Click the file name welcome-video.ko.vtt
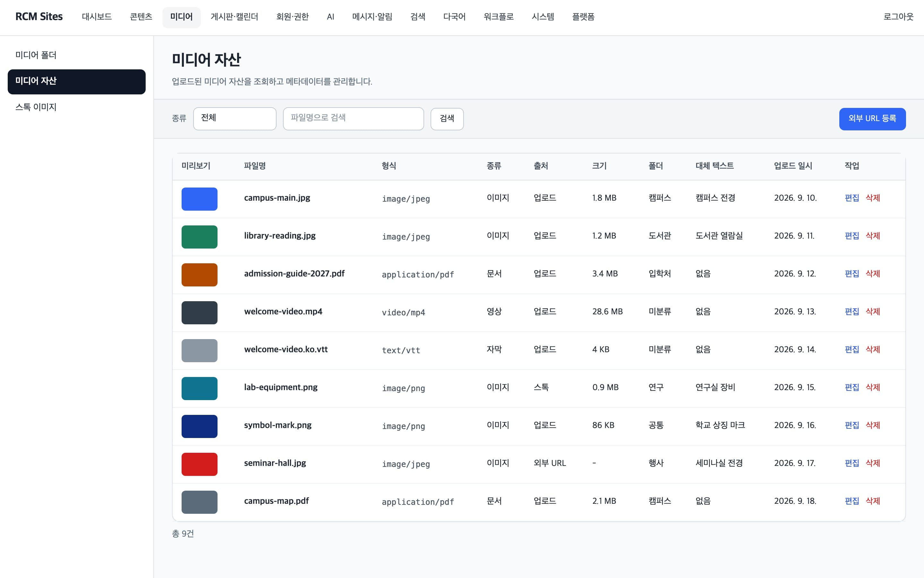Image resolution: width=924 pixels, height=578 pixels. (x=286, y=349)
